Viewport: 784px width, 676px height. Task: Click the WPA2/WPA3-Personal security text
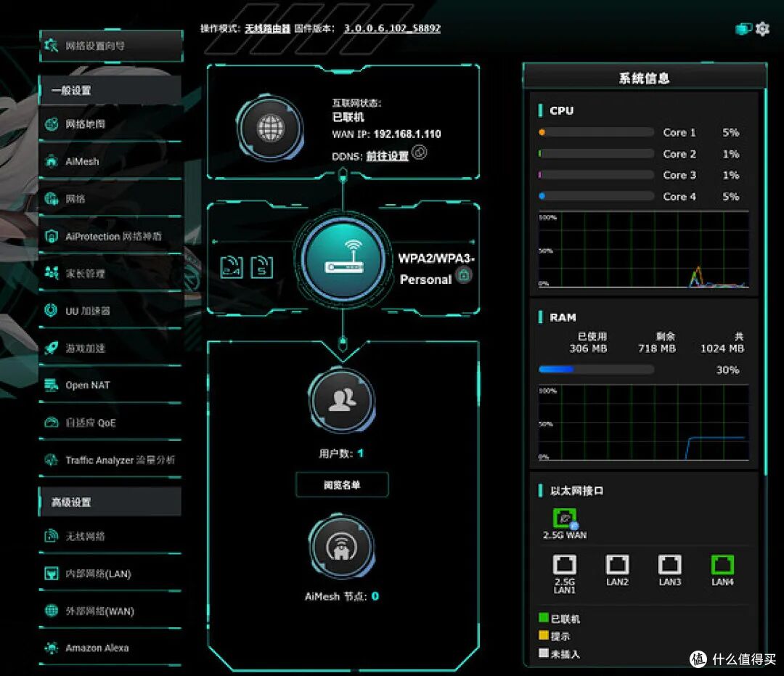(x=436, y=269)
